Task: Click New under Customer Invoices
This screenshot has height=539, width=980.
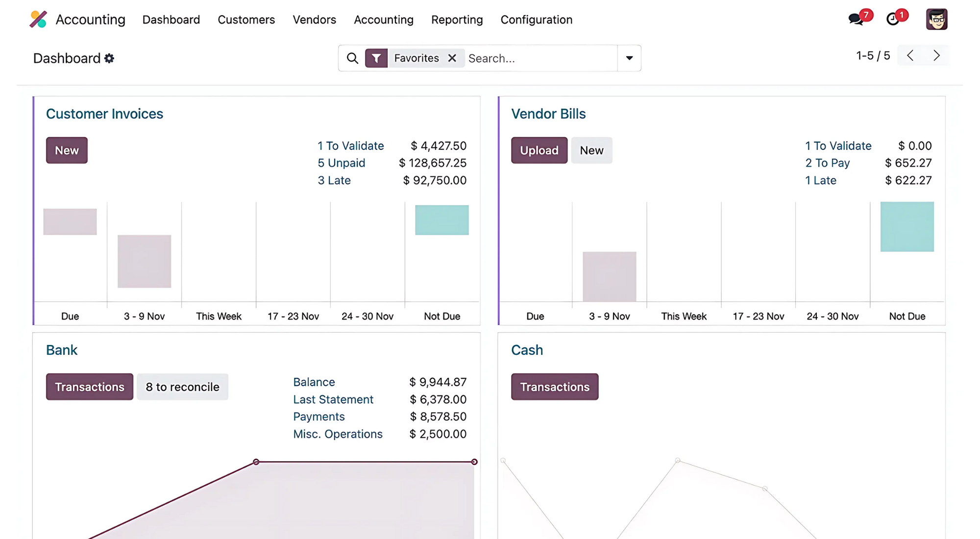Action: [x=67, y=150]
